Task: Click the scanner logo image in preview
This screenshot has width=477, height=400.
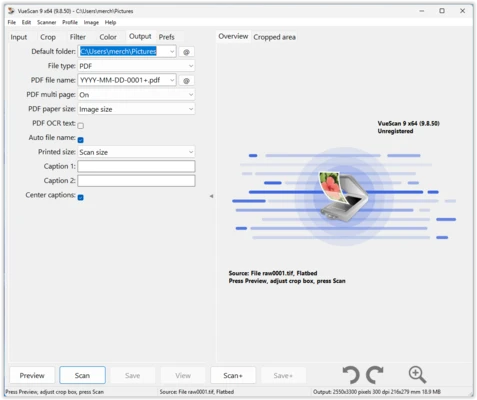Action: 344,196
